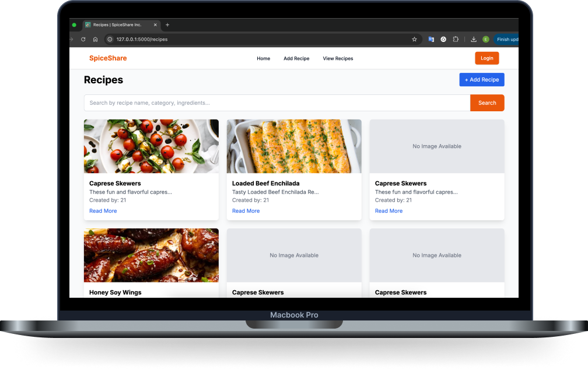Open the browser downloads icon
Image resolution: width=588 pixels, height=370 pixels.
(x=474, y=40)
